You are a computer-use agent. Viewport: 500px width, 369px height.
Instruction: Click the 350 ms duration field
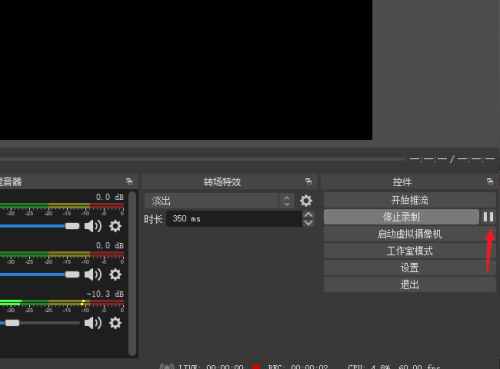(x=234, y=219)
